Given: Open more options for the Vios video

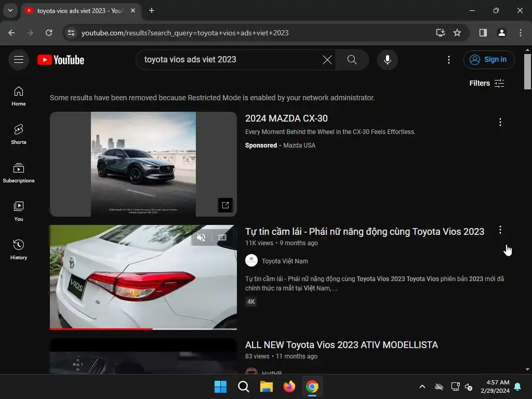Looking at the screenshot, I should (500, 230).
